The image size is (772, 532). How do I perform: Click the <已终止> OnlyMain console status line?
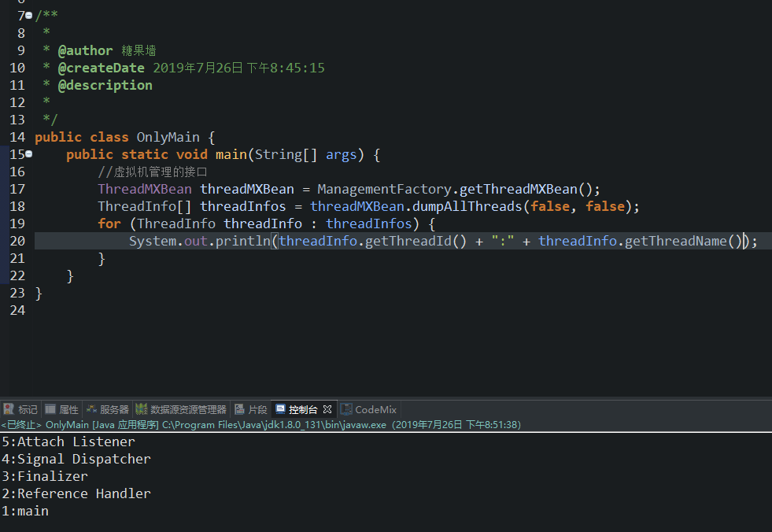click(261, 425)
